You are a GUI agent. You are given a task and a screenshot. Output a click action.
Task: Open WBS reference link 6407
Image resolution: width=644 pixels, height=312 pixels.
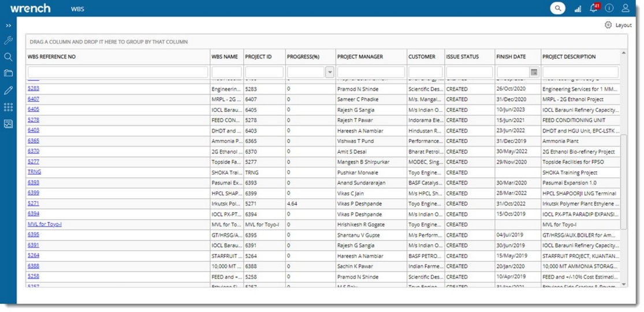tap(33, 99)
